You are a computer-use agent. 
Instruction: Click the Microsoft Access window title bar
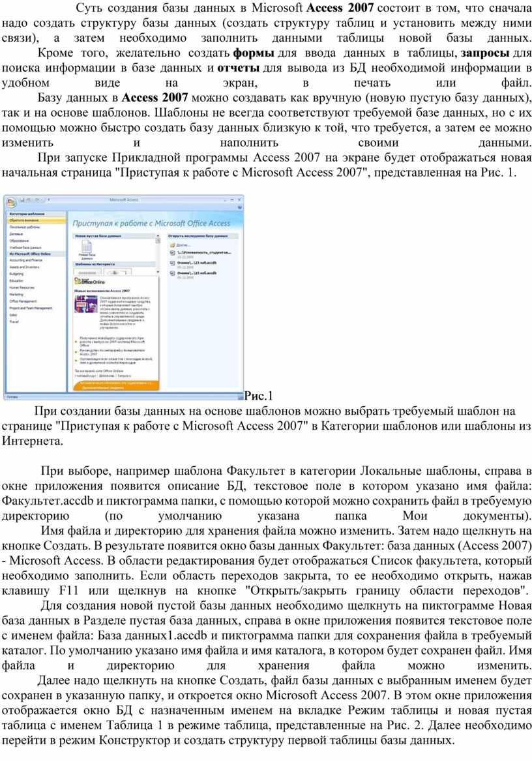(x=125, y=200)
